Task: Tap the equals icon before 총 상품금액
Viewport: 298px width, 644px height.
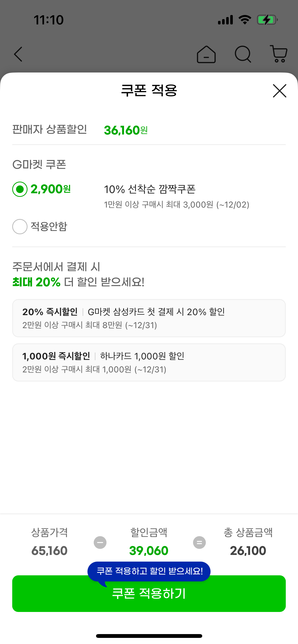Action: [x=199, y=543]
